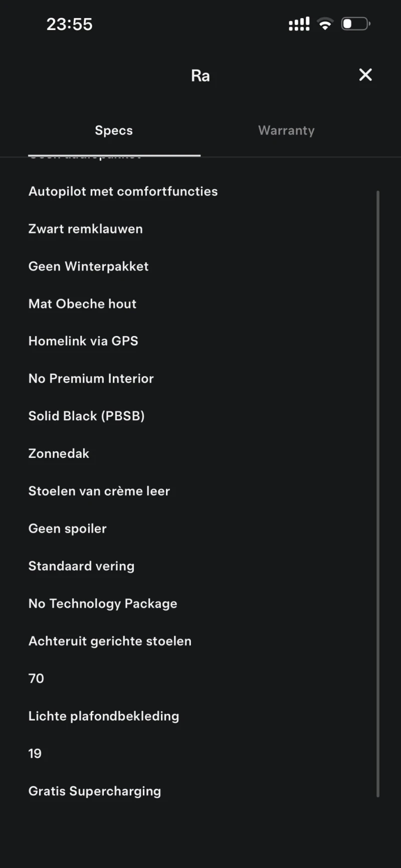Tap the 'Ra' title at the top
The height and width of the screenshot is (868, 401).
coord(200,76)
